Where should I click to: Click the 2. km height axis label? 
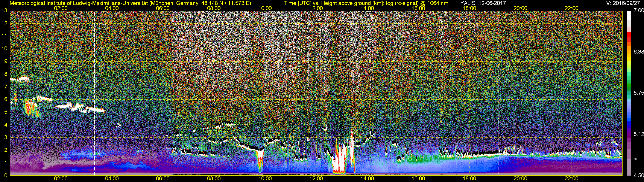click(6, 150)
